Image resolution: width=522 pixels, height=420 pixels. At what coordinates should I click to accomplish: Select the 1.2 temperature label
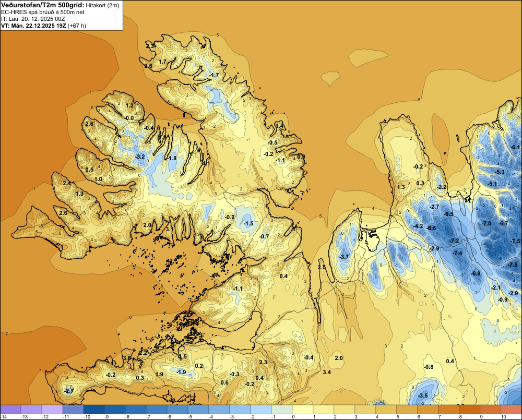(129, 105)
